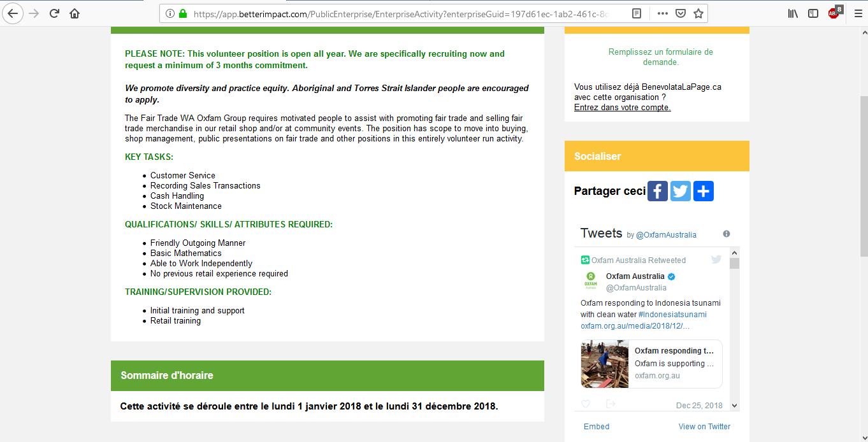Click the blue verified badge
Screen dimensions: 868x442
[x=671, y=276]
